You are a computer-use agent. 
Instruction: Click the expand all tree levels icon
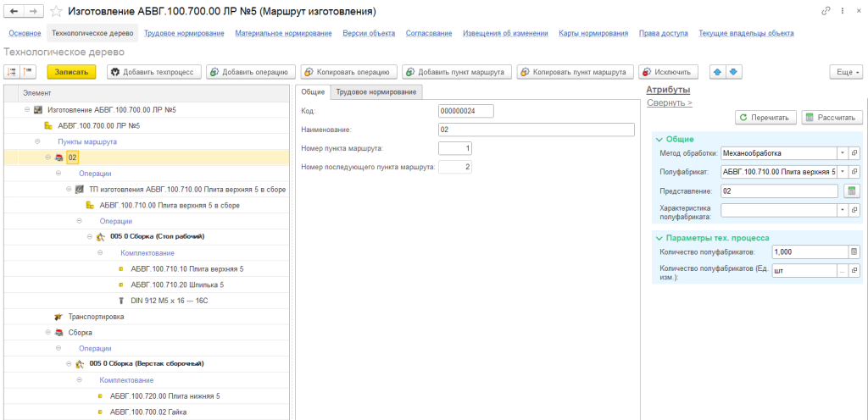point(13,72)
